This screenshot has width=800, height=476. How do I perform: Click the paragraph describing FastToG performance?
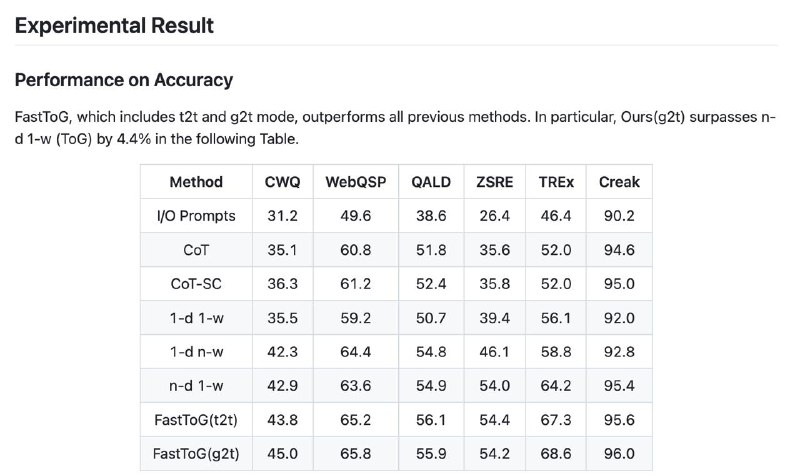coord(395,128)
